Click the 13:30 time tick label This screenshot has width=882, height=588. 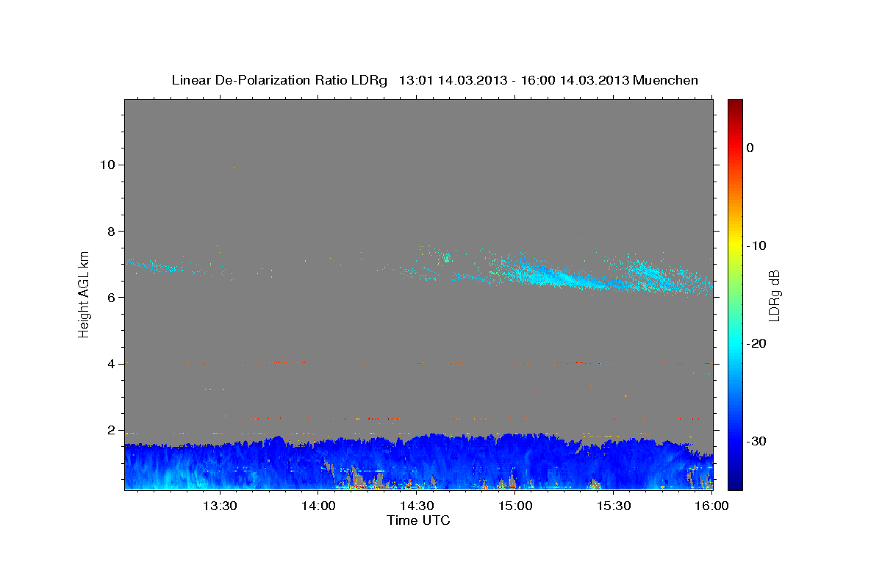coord(219,506)
